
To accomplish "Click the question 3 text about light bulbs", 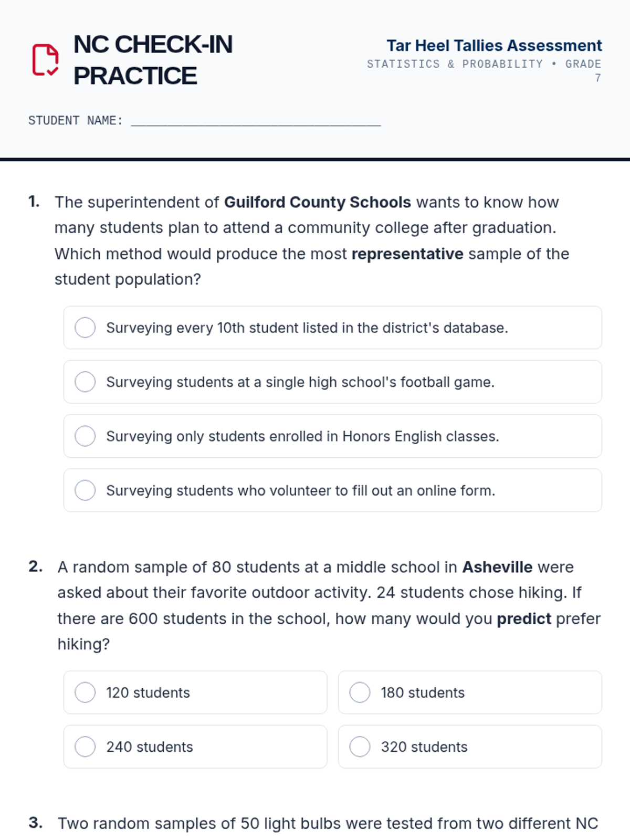I will click(x=328, y=823).
